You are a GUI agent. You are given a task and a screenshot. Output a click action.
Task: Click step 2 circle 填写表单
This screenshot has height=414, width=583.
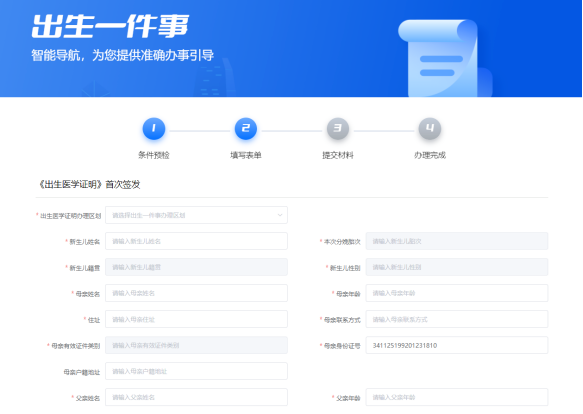[246, 128]
